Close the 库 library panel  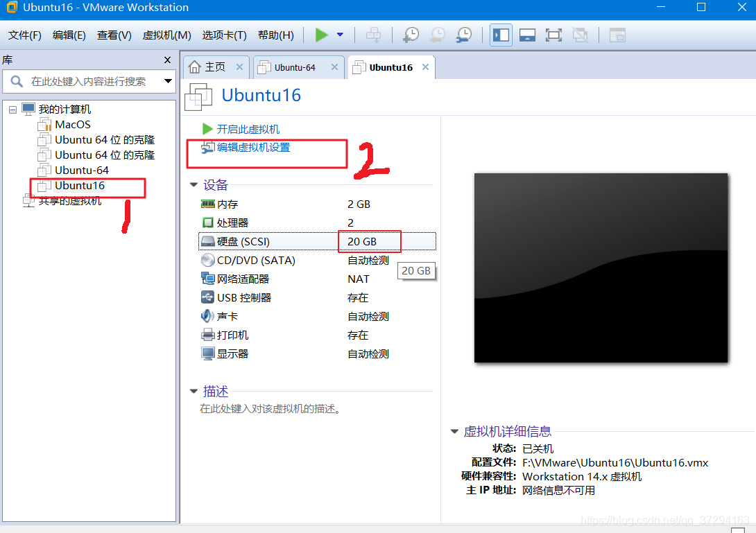click(167, 60)
